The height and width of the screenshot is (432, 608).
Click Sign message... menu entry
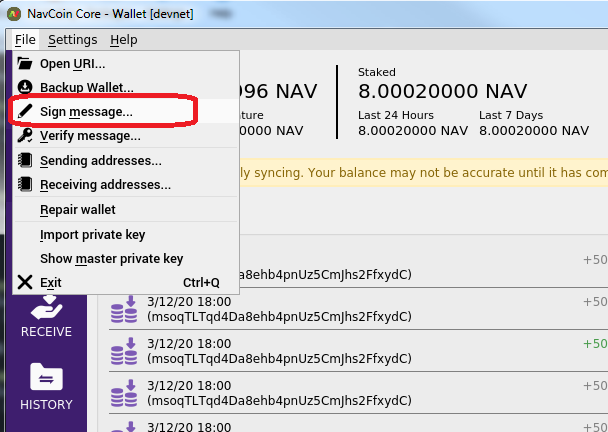[126, 112]
